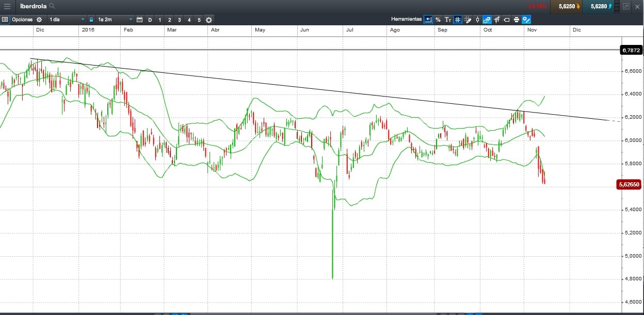
Task: Toggle the blue period lock icon
Action: coord(91,20)
